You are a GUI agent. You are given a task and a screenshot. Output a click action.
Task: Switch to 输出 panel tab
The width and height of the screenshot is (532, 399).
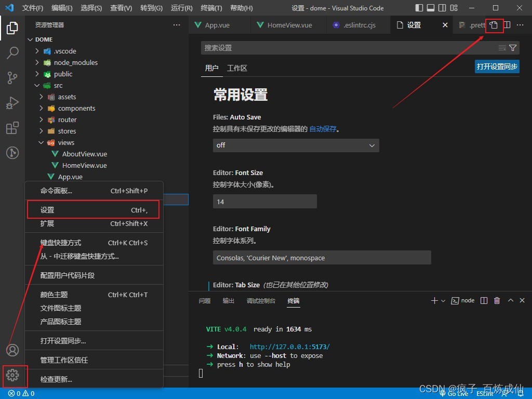(229, 301)
